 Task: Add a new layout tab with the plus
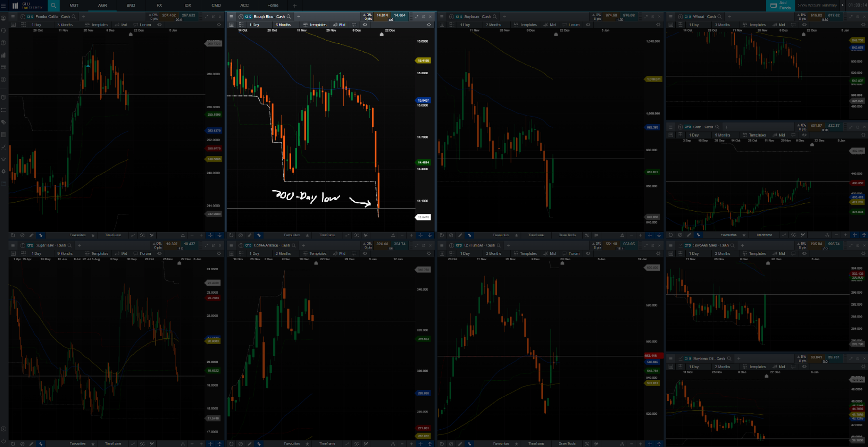tap(295, 6)
